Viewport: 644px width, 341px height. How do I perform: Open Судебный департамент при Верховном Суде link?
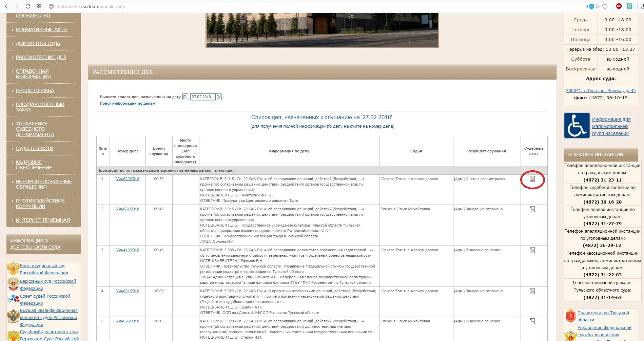[x=49, y=335]
